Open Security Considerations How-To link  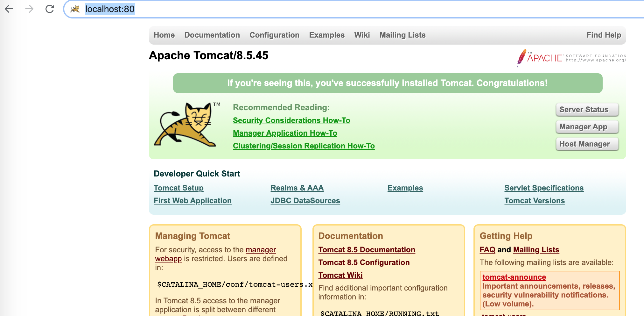tap(291, 120)
